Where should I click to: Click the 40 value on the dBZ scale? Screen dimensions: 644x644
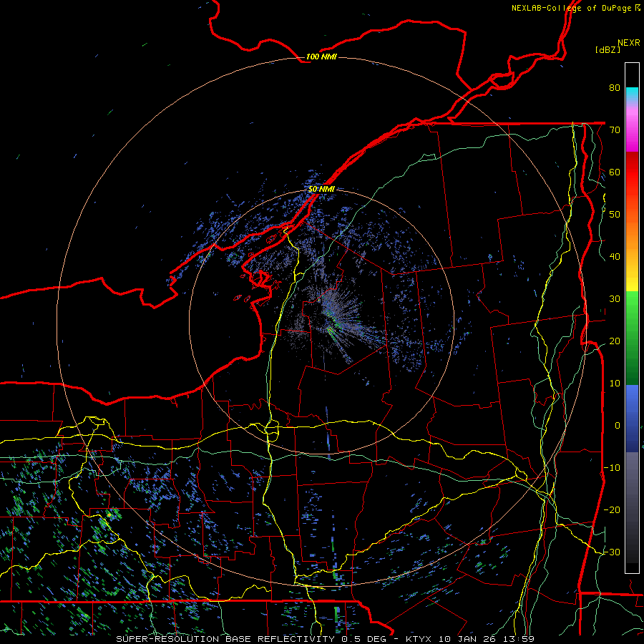615,257
